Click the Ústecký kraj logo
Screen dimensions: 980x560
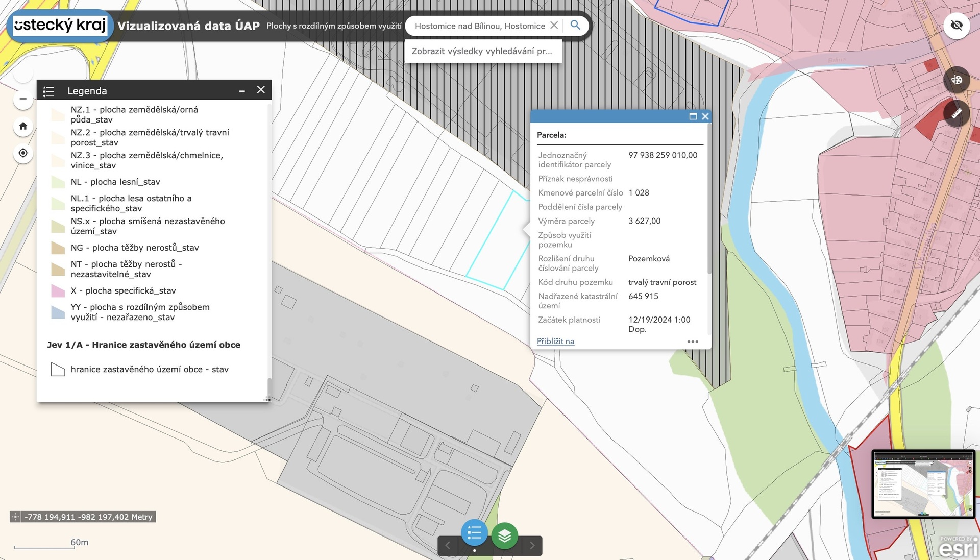pyautogui.click(x=60, y=25)
